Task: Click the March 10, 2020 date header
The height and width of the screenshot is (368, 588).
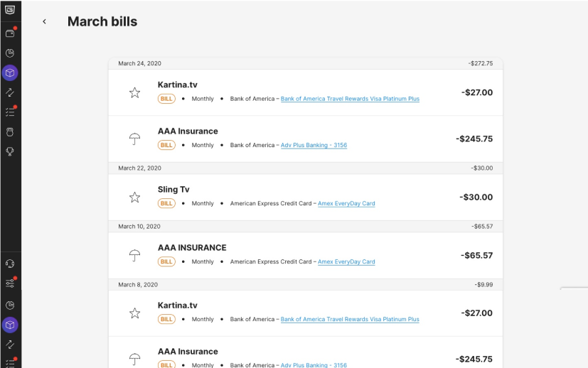Action: [139, 227]
